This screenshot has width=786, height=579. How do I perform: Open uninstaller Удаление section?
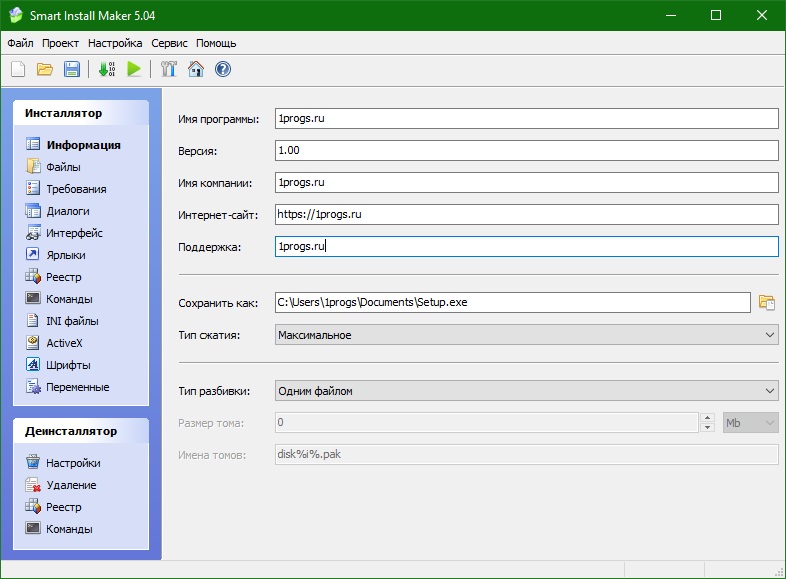pyautogui.click(x=61, y=485)
